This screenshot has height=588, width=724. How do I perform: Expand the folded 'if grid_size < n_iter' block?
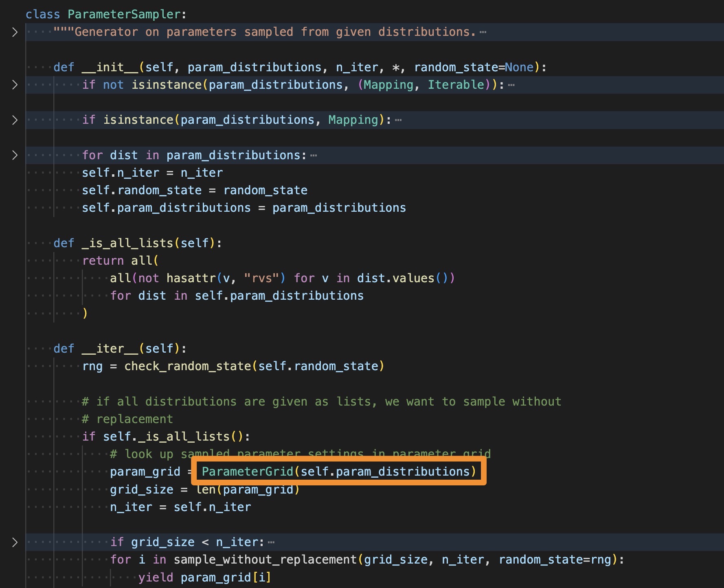pyautogui.click(x=15, y=542)
